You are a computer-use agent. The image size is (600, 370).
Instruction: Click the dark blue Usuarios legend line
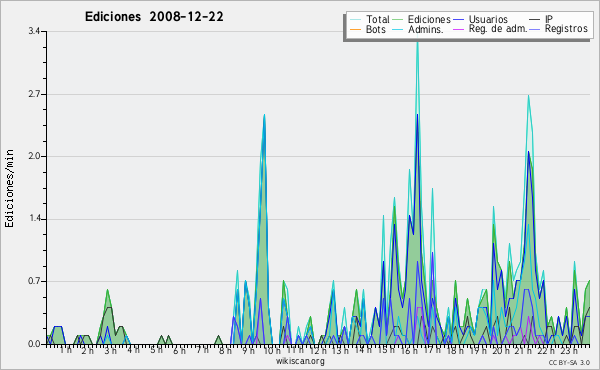458,19
